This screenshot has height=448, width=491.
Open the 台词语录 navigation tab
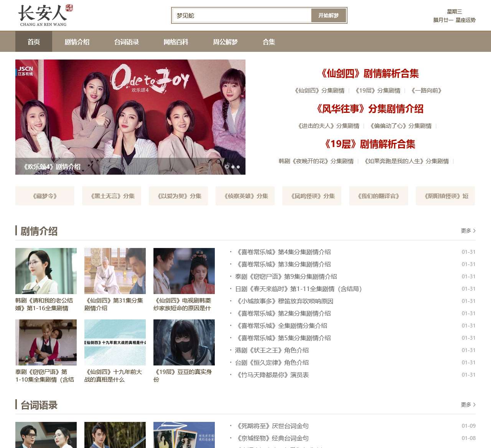[127, 42]
